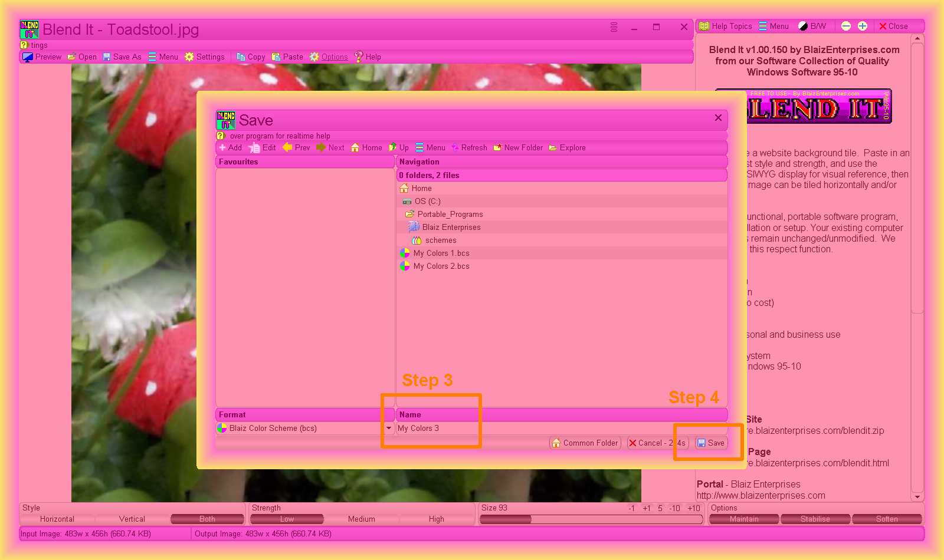
Task: Select Vertical style
Action: point(132,519)
